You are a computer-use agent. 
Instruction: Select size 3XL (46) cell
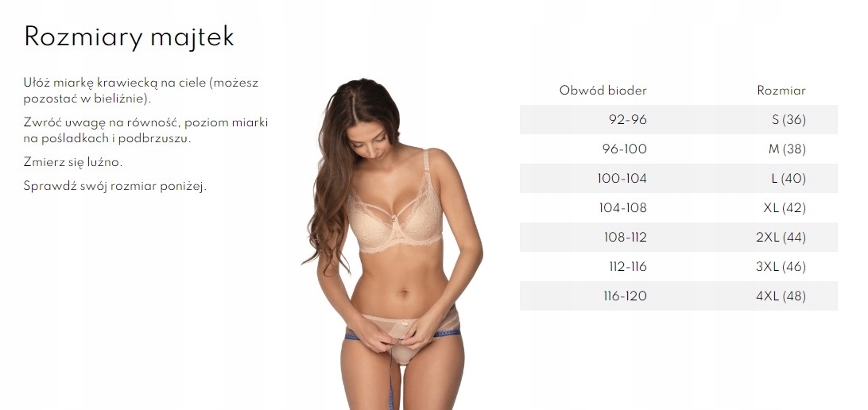[781, 266]
